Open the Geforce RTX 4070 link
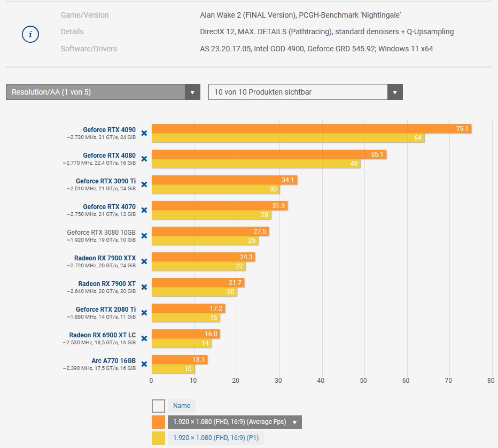Screen dimensions: 498x448 click(109, 207)
